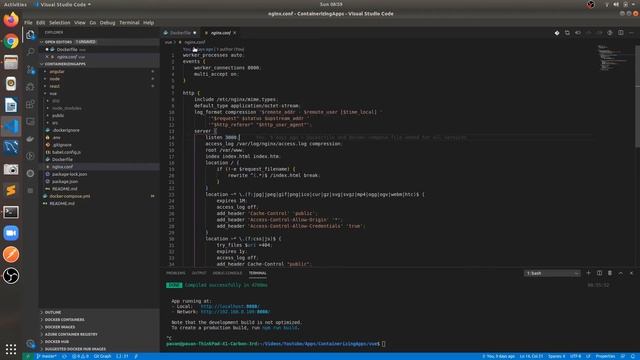Expand the Azure Container Registry section
This screenshot has width=640, height=360.
(100, 334)
